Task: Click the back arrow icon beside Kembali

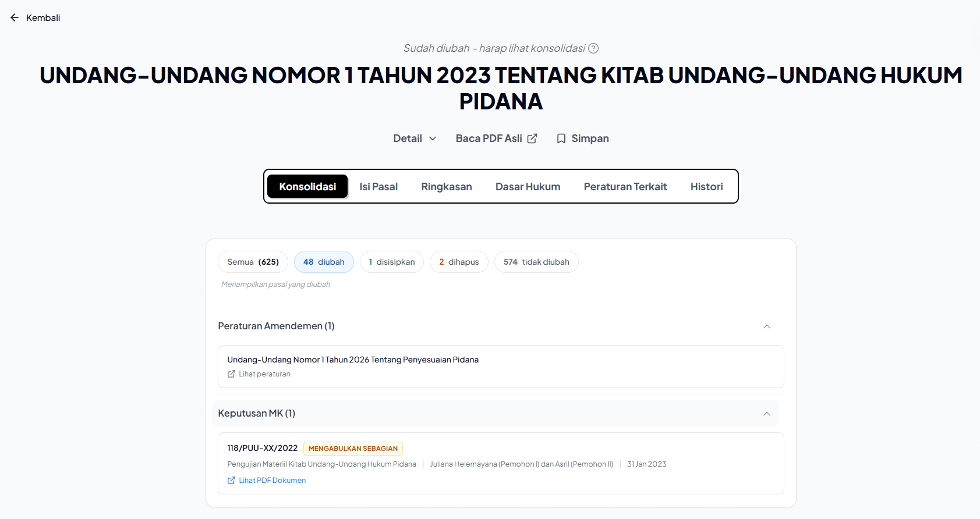Action: point(15,18)
